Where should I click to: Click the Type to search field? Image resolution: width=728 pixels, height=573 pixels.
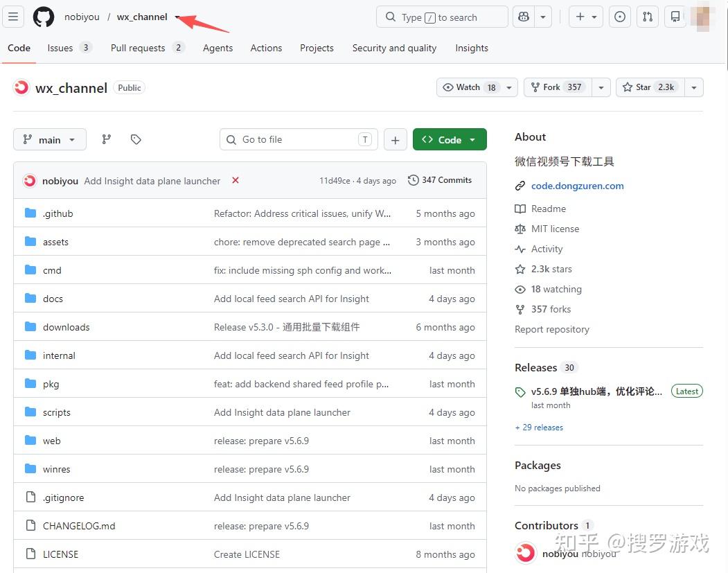tap(442, 17)
